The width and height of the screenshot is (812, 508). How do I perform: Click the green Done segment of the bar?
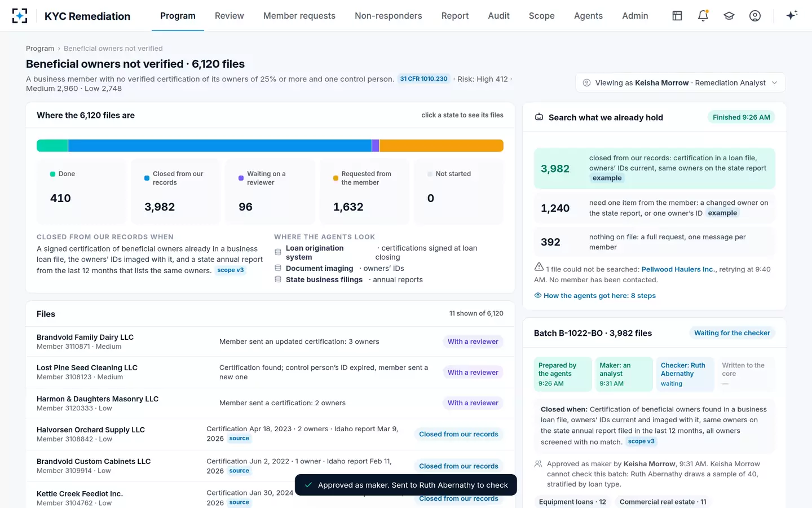coord(52,146)
